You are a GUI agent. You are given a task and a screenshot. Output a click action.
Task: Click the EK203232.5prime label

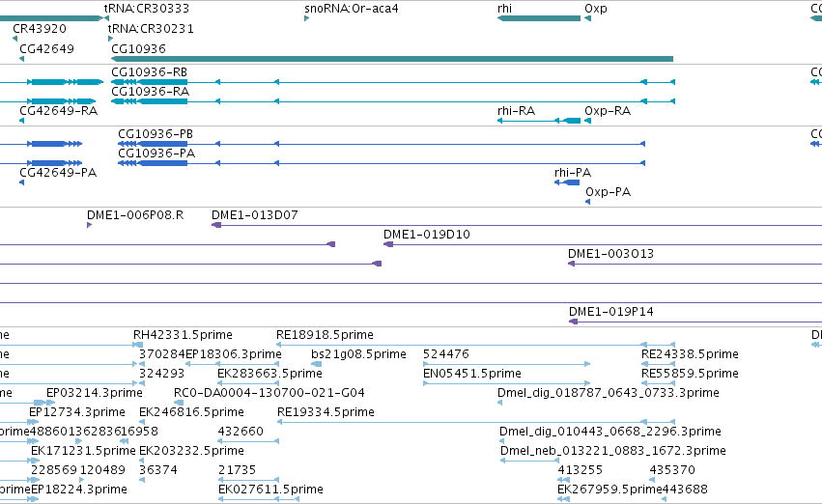pos(192,451)
